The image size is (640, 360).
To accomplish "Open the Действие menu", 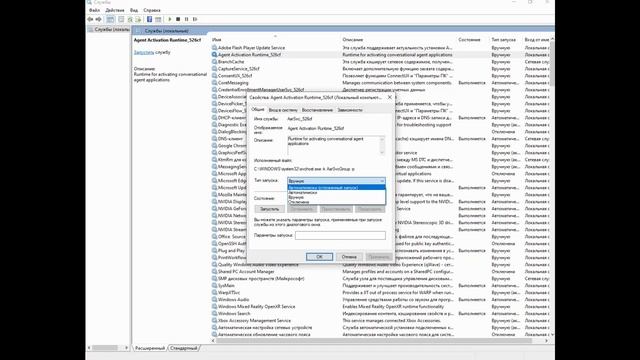I will pos(115,10).
